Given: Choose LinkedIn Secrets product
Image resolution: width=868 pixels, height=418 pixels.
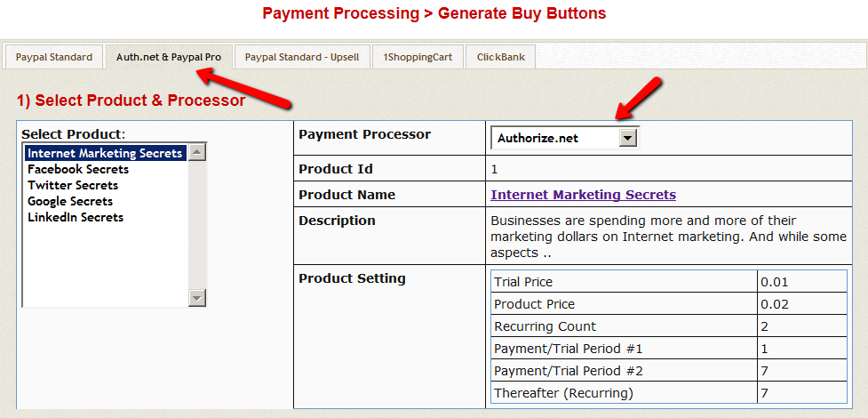Looking at the screenshot, I should click(76, 217).
